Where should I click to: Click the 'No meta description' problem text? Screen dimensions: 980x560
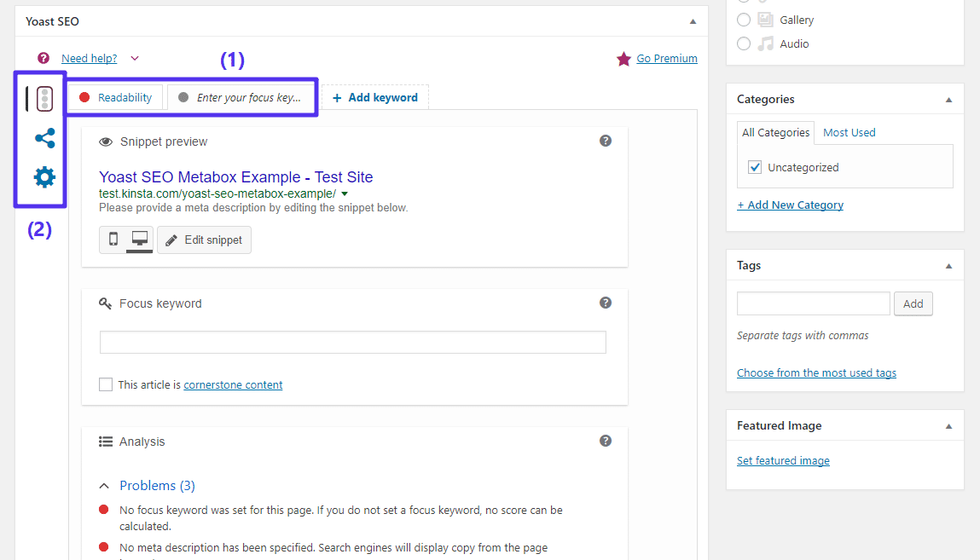[333, 547]
